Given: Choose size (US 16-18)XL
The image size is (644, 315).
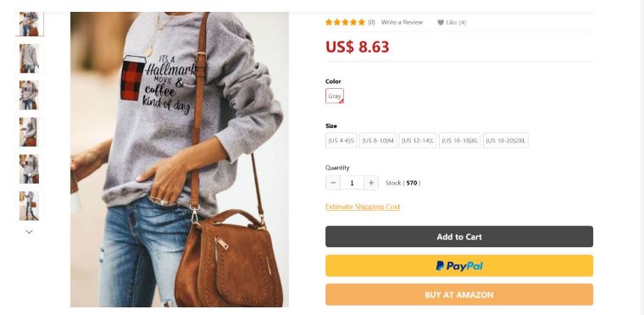Looking at the screenshot, I should point(459,141).
